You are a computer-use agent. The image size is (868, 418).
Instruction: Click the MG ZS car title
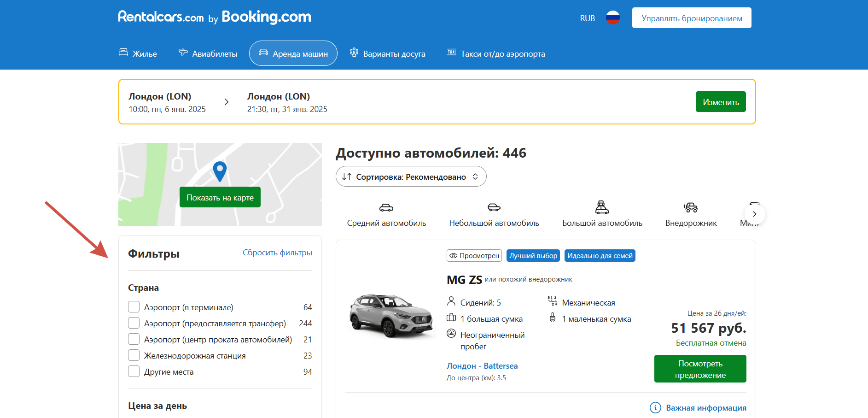coord(464,280)
